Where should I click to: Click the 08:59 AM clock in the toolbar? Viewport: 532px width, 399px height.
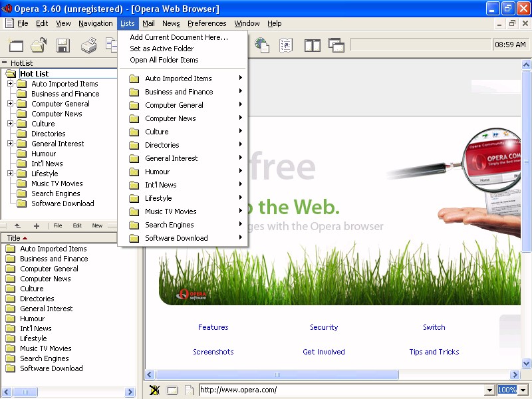[510, 45]
